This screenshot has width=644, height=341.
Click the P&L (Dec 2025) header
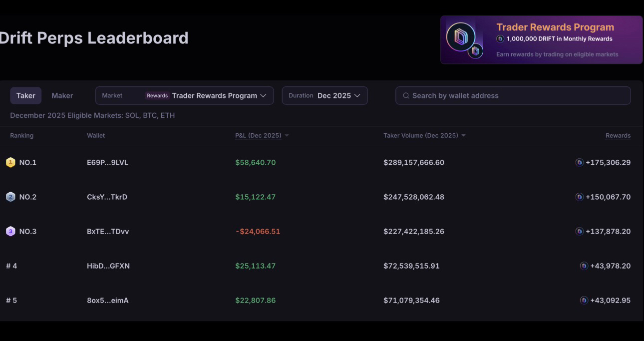coord(258,135)
